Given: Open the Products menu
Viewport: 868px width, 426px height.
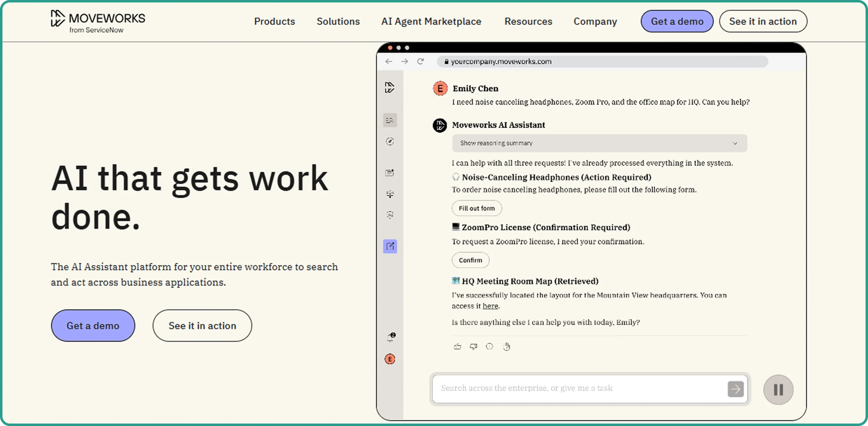Looking at the screenshot, I should [275, 21].
